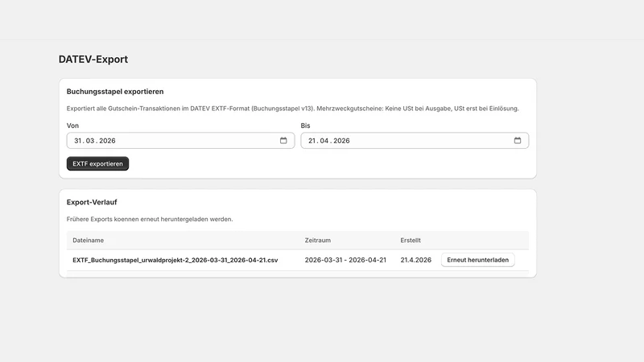The width and height of the screenshot is (644, 362).
Task: Open the Bis date calendar picker icon
Action: pyautogui.click(x=518, y=140)
